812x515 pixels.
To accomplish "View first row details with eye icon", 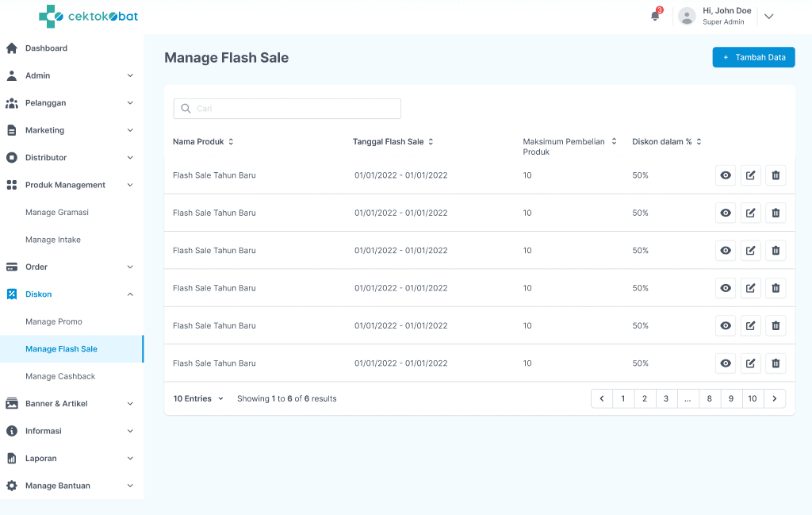I will [725, 175].
